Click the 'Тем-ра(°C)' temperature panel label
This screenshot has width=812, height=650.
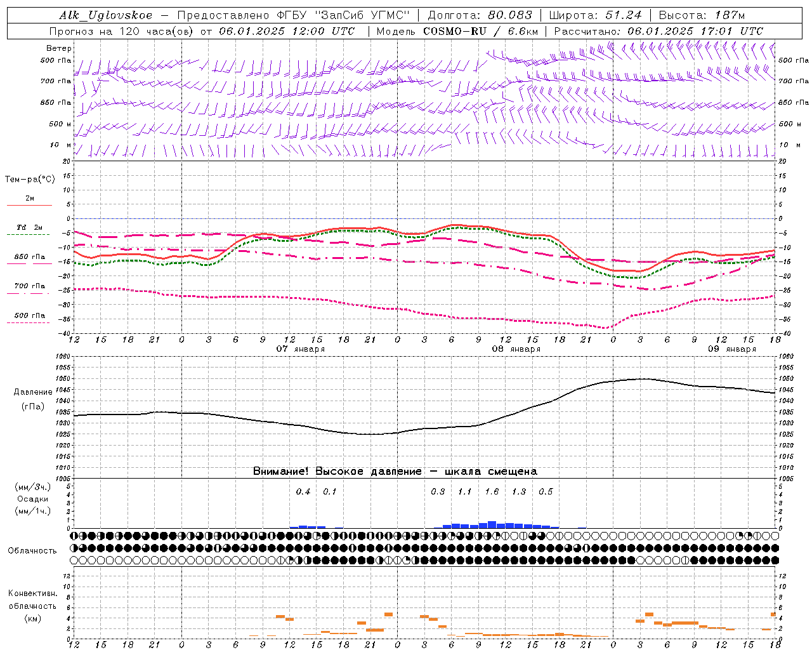(30, 180)
